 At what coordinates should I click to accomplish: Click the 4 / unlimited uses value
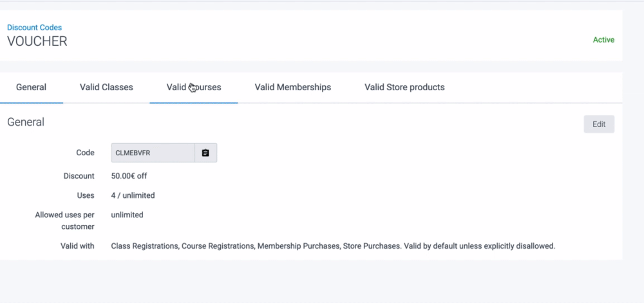133,195
